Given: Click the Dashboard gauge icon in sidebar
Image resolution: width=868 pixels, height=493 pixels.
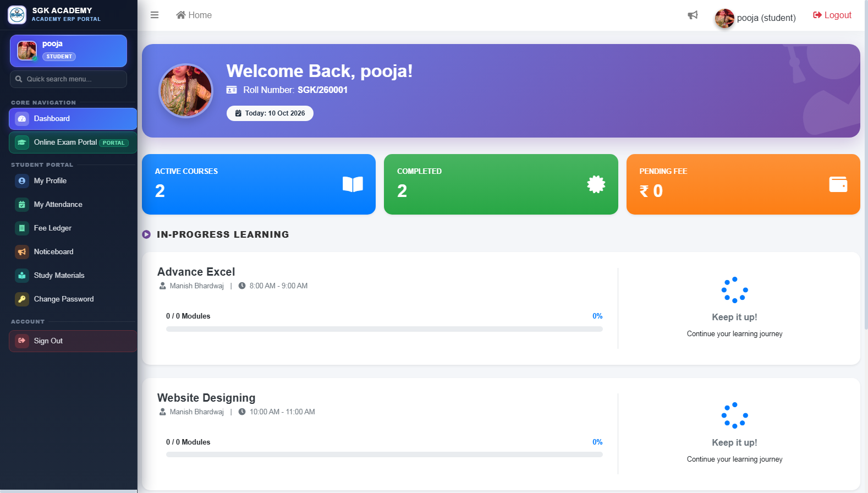Looking at the screenshot, I should coord(22,119).
